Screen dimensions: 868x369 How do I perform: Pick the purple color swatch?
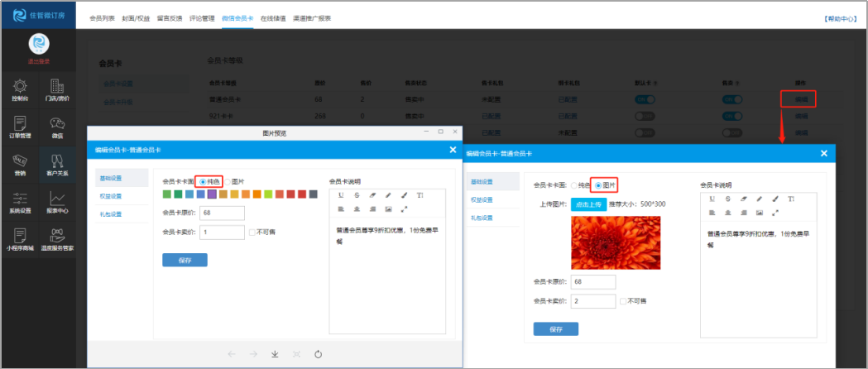click(213, 194)
